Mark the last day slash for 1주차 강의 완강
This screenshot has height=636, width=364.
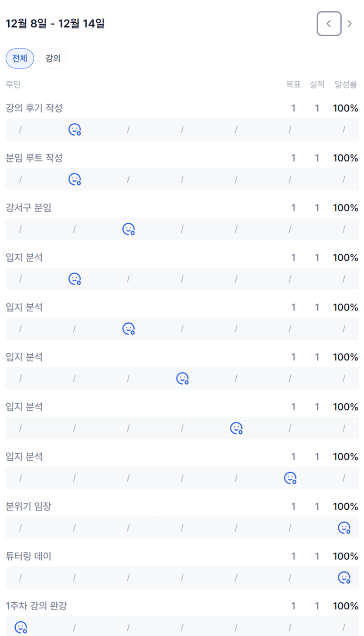[x=344, y=627]
